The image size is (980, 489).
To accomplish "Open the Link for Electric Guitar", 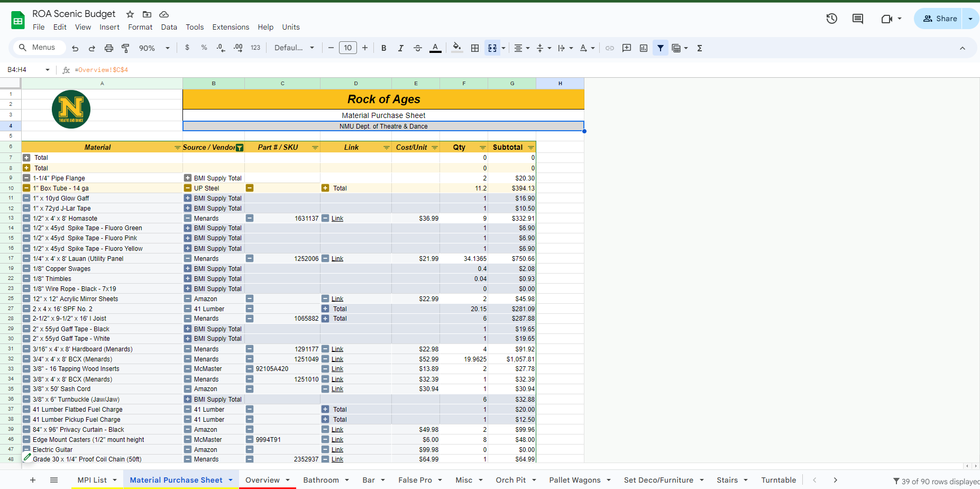I will (x=337, y=450).
